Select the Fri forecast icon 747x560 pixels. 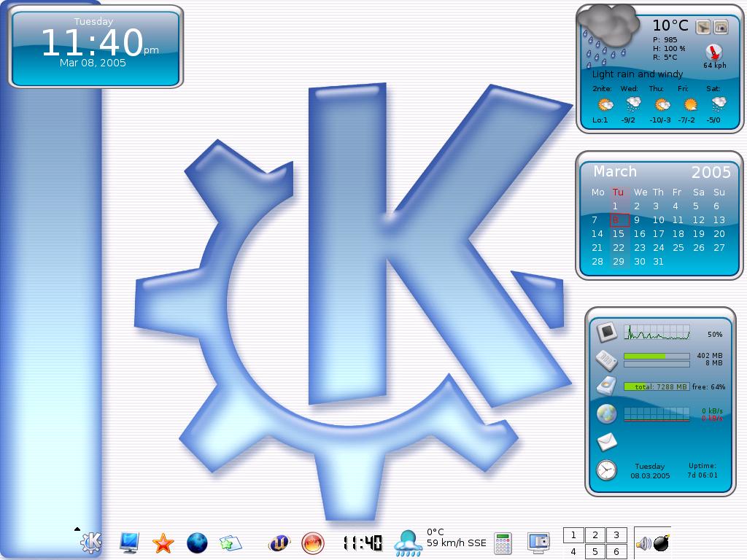tap(690, 104)
